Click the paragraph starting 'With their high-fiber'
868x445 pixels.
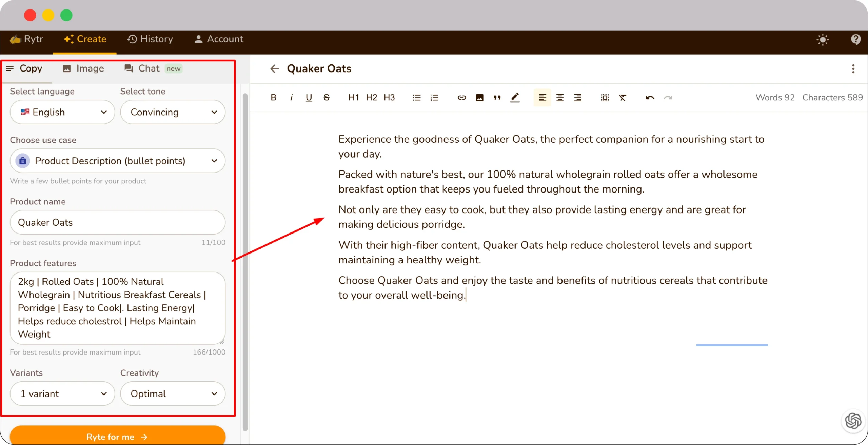[x=545, y=252]
